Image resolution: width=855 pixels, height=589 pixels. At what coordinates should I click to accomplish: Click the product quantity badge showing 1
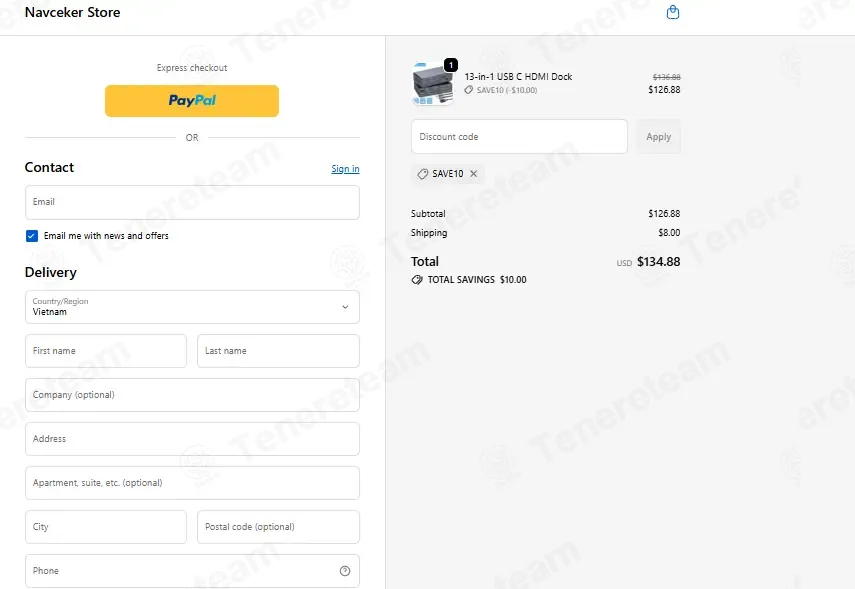pos(451,65)
